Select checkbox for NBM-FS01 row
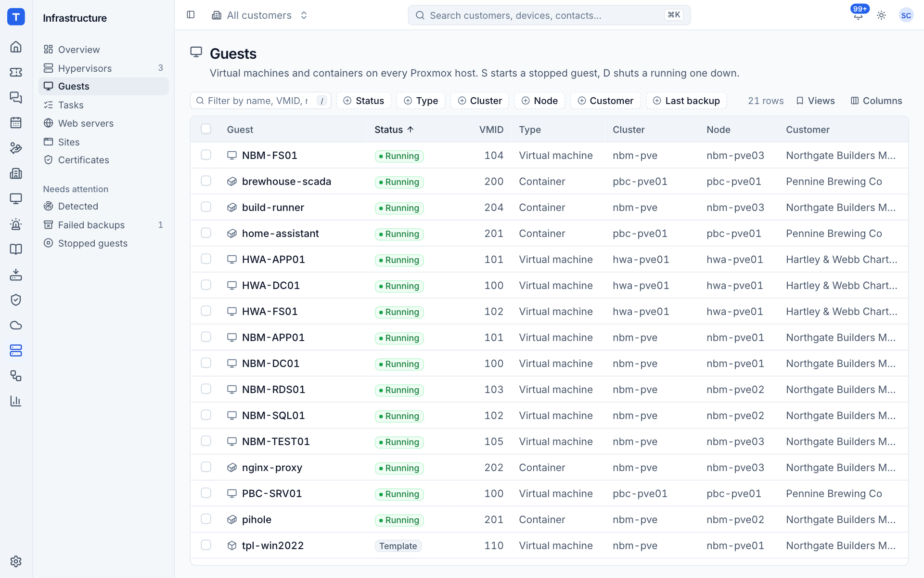Screen dimensions: 924x578 (x=206, y=155)
